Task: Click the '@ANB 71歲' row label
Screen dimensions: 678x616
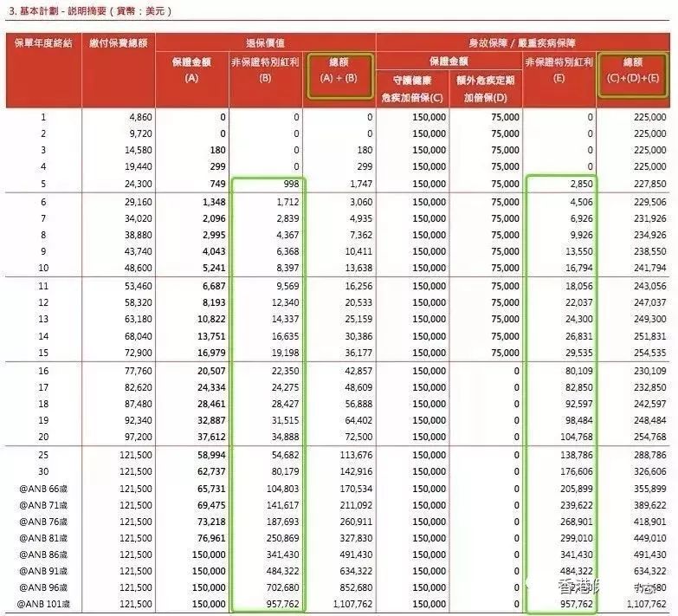Action: tap(43, 505)
